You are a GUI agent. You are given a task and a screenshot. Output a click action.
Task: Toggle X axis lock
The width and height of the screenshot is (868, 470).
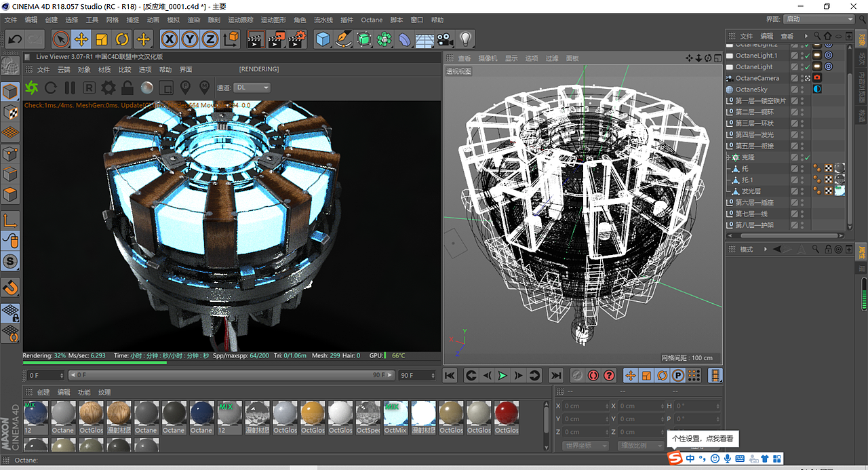[169, 39]
